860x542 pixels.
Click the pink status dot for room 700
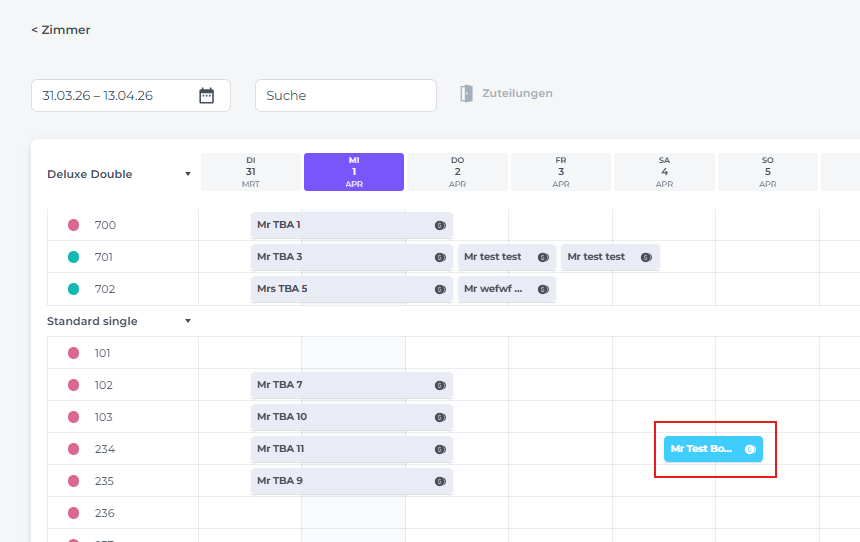[73, 225]
